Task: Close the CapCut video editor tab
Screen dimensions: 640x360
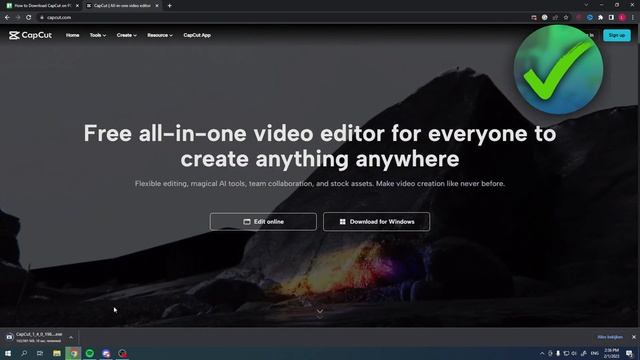Action: (157, 6)
